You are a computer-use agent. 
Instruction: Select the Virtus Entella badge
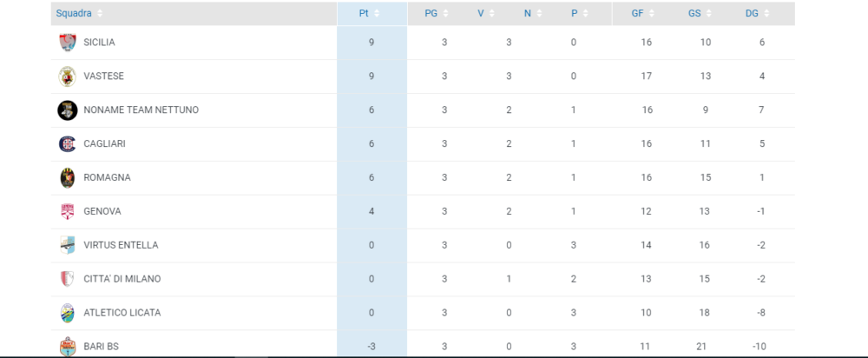pyautogui.click(x=67, y=245)
